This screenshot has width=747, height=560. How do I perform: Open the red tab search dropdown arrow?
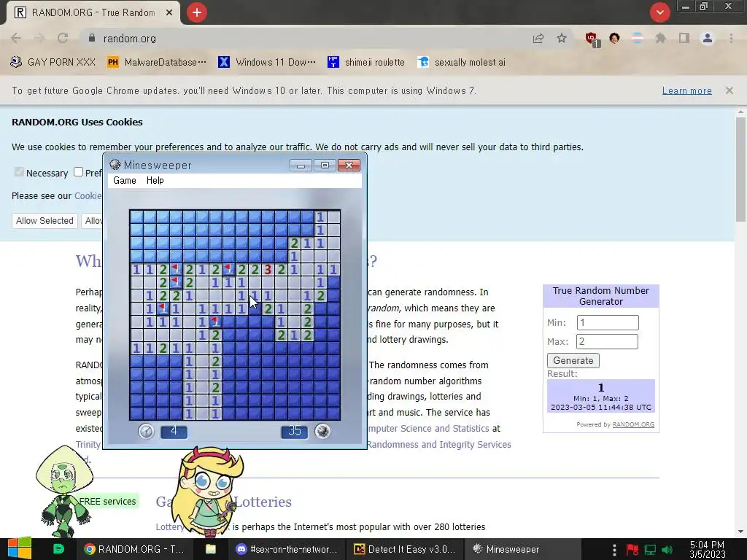[x=659, y=13]
